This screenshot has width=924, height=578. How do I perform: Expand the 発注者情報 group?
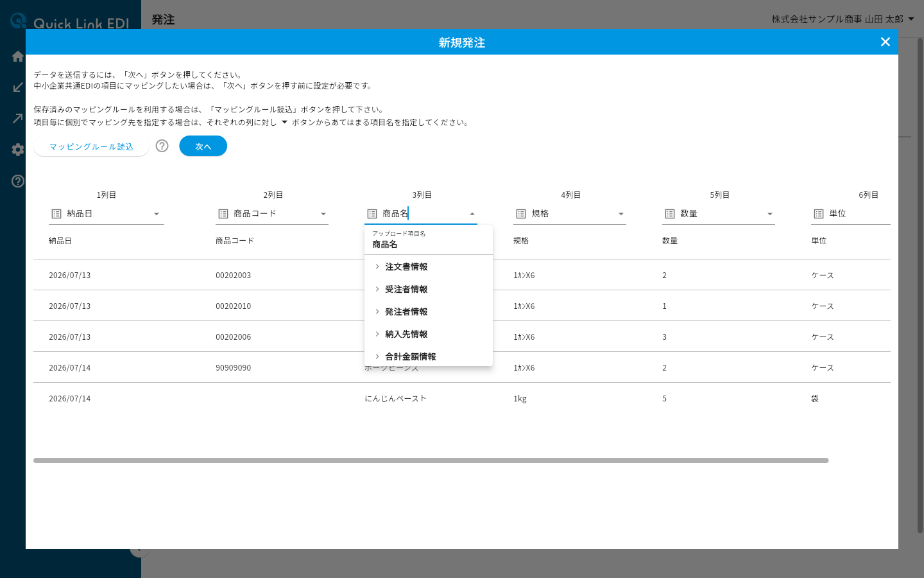pos(429,311)
